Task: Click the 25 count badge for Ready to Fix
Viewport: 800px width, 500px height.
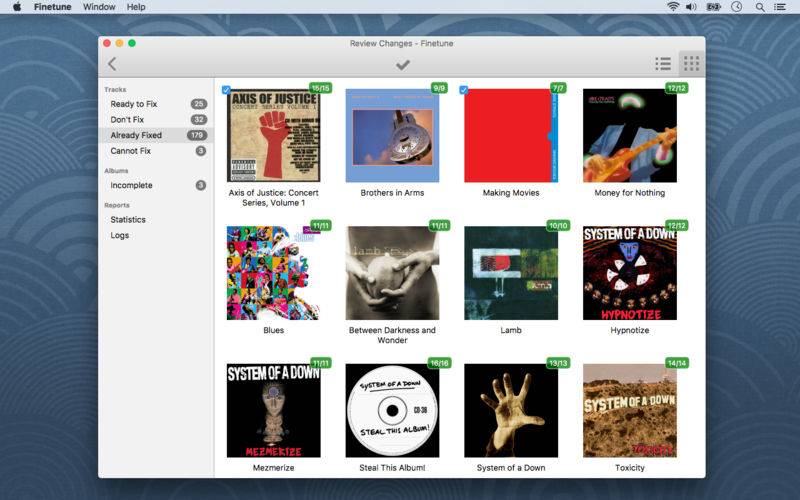Action: pos(198,104)
